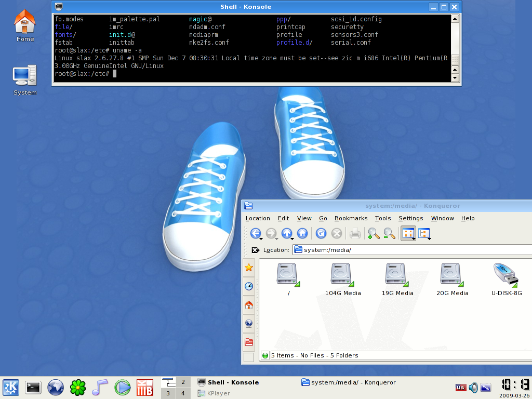Viewport: 532px width, 399px height.
Task: Open the Back history dropdown arrow
Action: click(261, 239)
